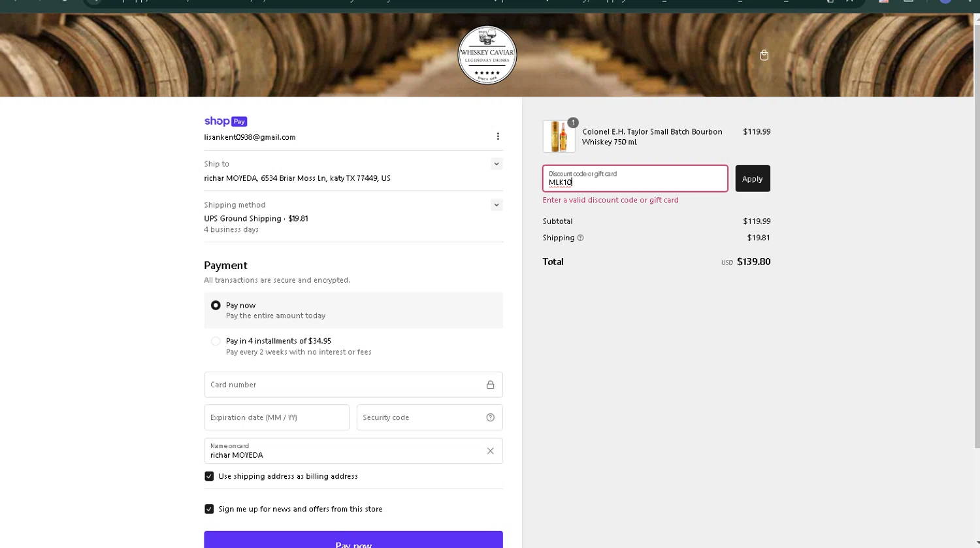Click the Colonel E.H. Taylor bottle thumbnail
The image size is (980, 548).
559,137
